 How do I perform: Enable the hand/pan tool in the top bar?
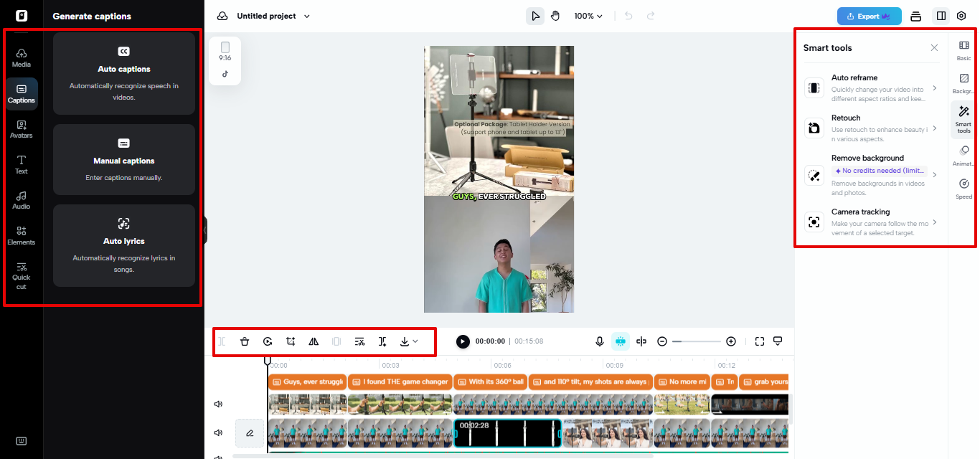click(x=555, y=15)
